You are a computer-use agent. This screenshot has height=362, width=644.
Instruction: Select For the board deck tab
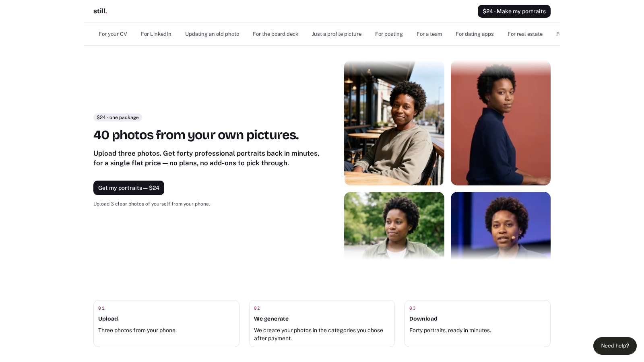(275, 34)
